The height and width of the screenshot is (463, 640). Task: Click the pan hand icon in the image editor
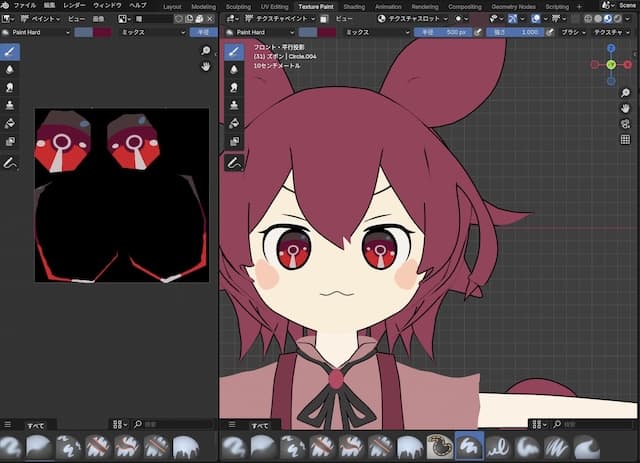click(206, 66)
